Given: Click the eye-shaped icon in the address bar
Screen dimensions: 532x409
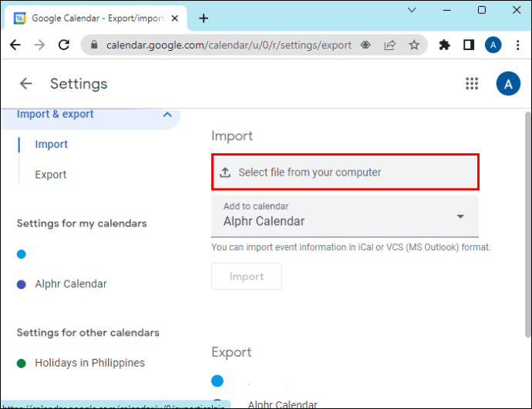Looking at the screenshot, I should tap(365, 45).
